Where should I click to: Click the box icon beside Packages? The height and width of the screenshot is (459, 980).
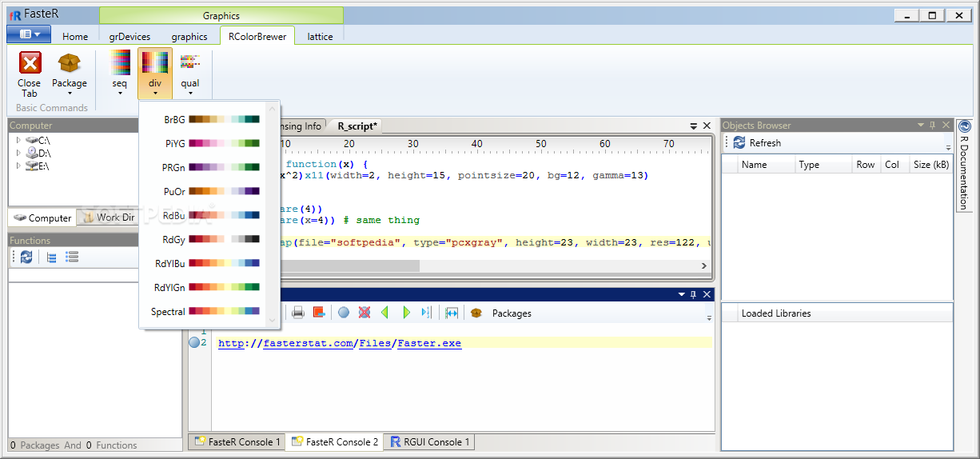point(476,313)
